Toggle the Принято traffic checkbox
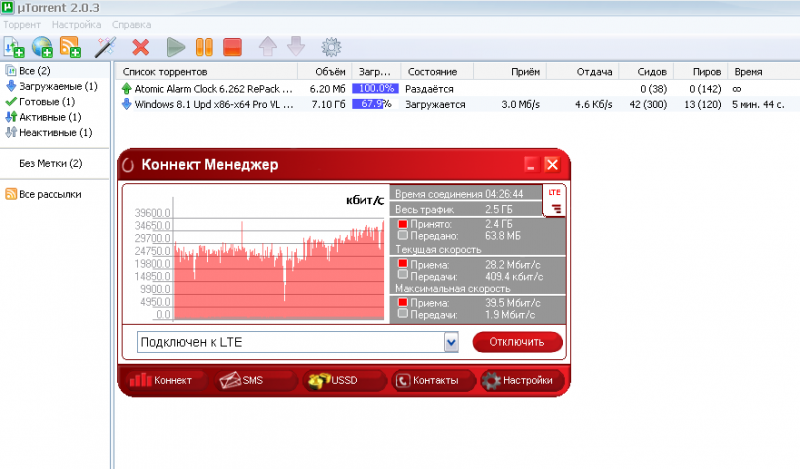The height and width of the screenshot is (469, 800). (403, 224)
